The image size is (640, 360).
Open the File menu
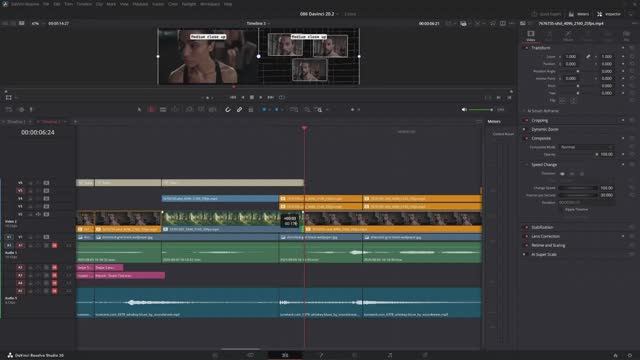click(46, 4)
